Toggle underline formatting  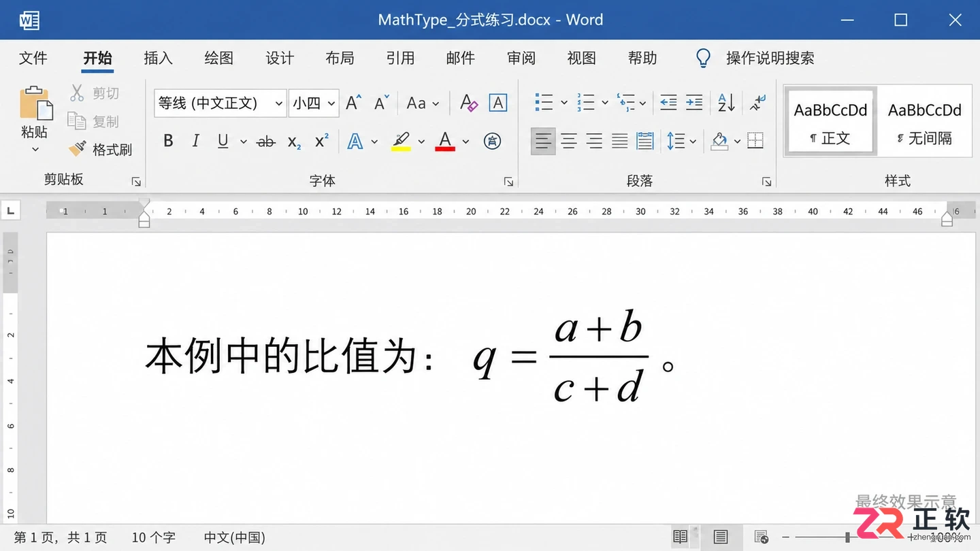(223, 141)
